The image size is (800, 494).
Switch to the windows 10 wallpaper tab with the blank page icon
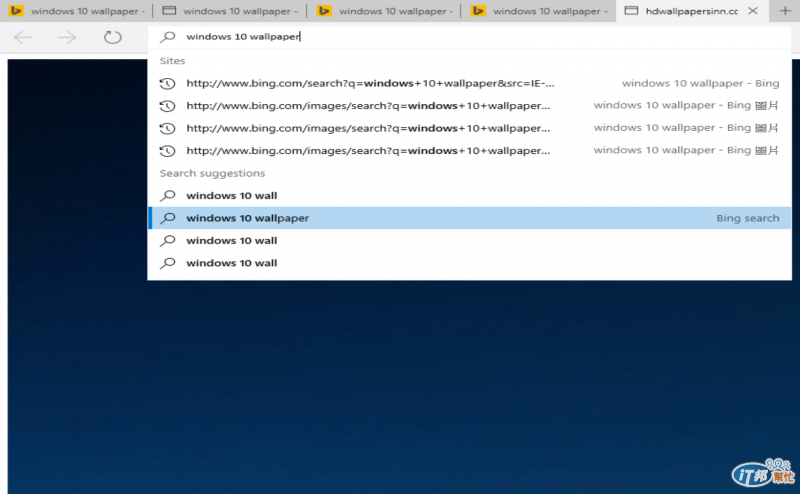point(230,11)
